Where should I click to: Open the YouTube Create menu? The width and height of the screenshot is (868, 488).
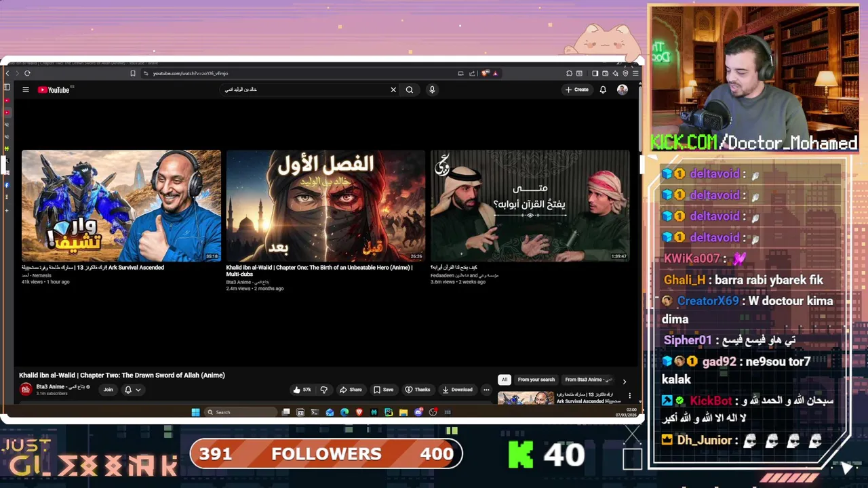coord(577,89)
